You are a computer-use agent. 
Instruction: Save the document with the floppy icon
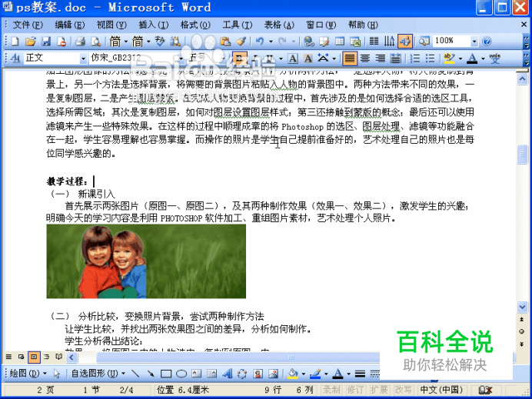tap(46, 42)
